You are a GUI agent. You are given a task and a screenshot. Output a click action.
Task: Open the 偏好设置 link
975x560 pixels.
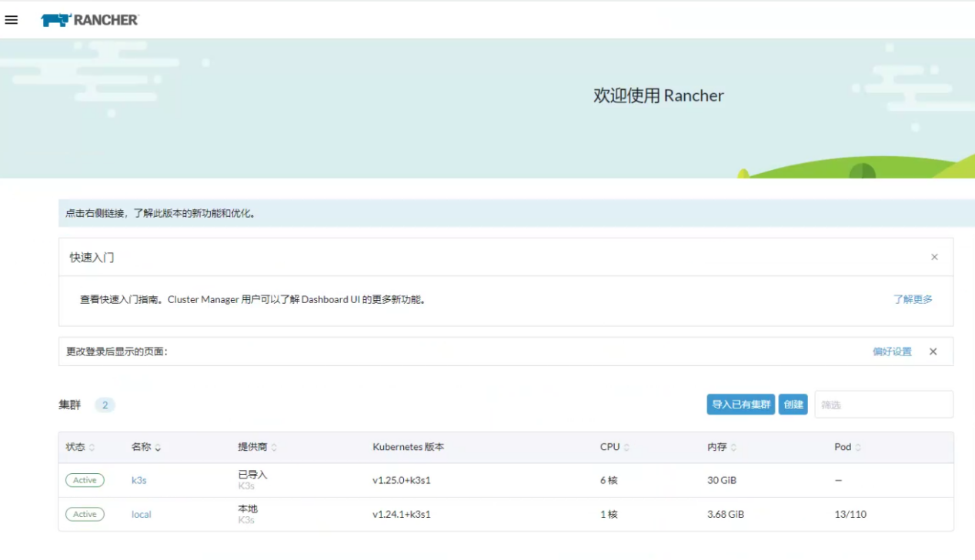point(892,352)
